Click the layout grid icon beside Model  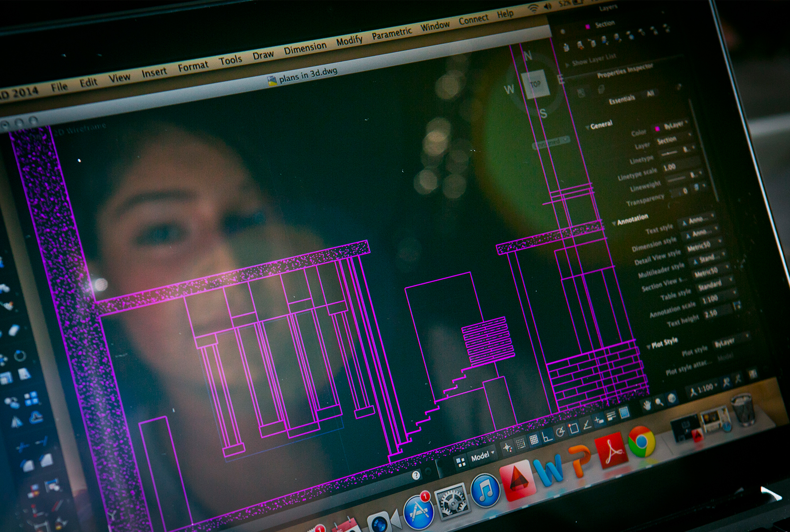click(461, 462)
